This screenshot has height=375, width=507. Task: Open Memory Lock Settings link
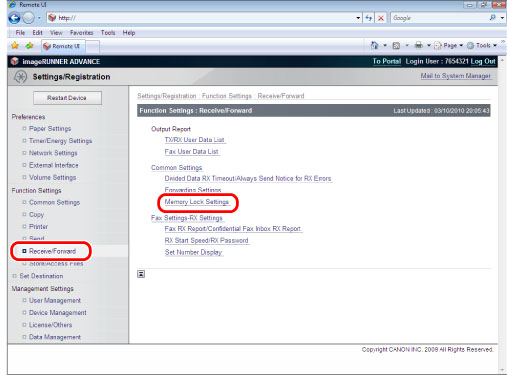coord(197,202)
